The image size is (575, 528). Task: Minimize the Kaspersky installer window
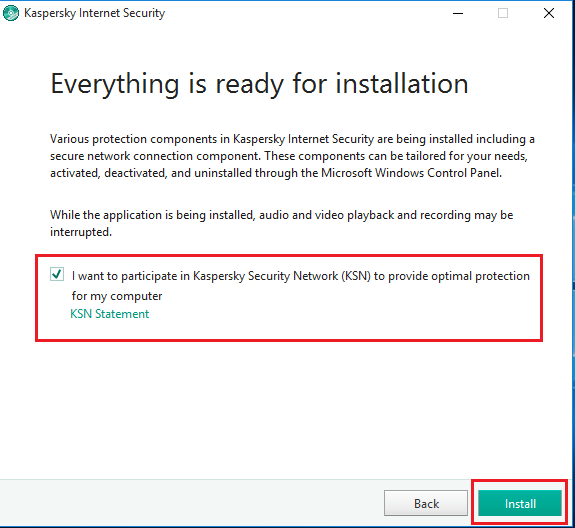coord(458,13)
